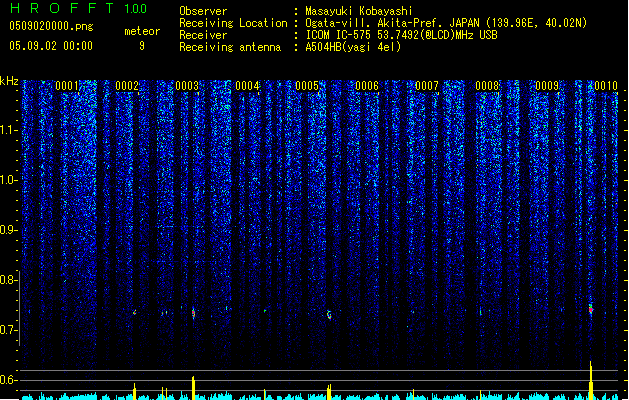Click the ring-shaped echo below marker 0005

pos(329,315)
